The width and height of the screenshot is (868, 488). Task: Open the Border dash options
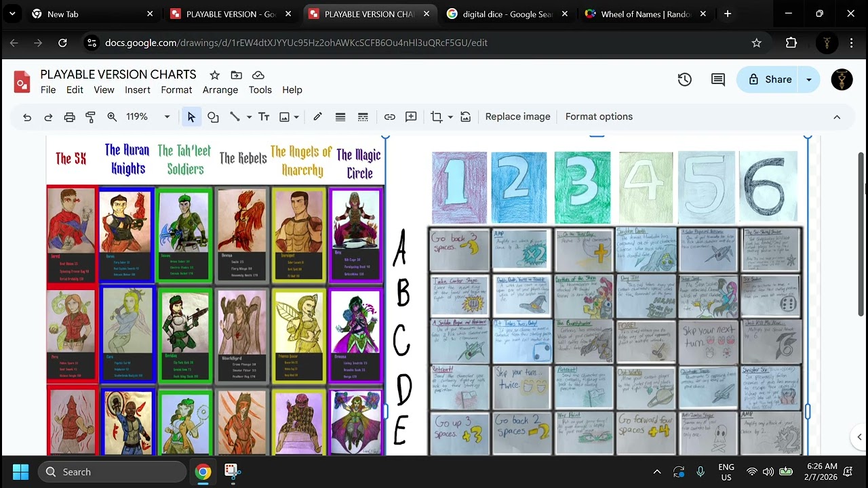point(363,117)
